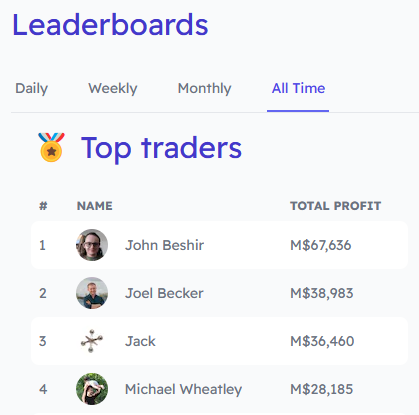Switch to the Daily tab
This screenshot has height=415, width=419.
[32, 88]
